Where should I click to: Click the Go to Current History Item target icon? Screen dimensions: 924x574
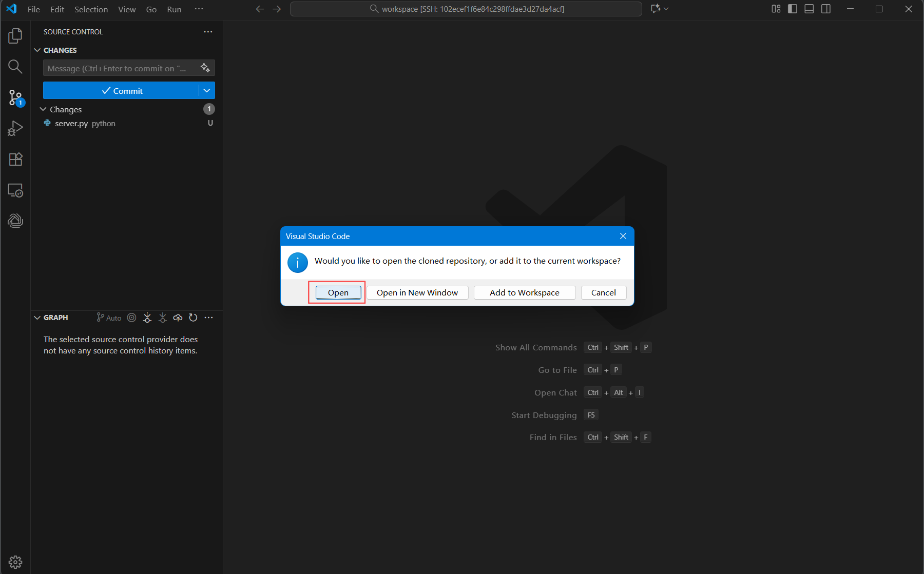pos(132,318)
